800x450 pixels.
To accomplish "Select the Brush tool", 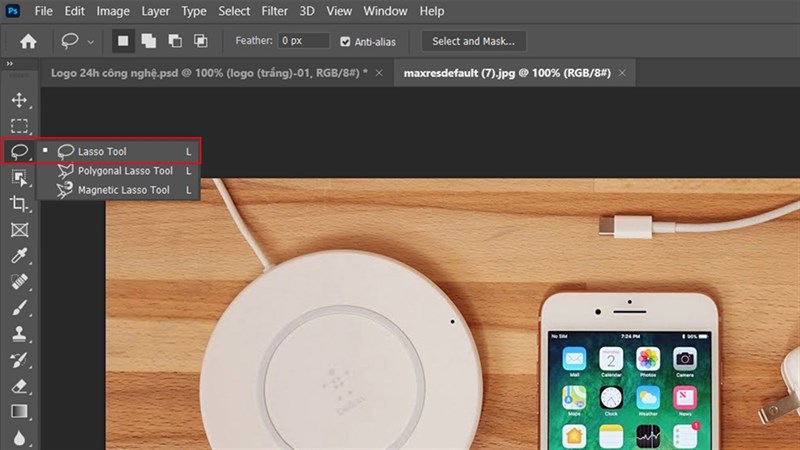I will (x=19, y=308).
